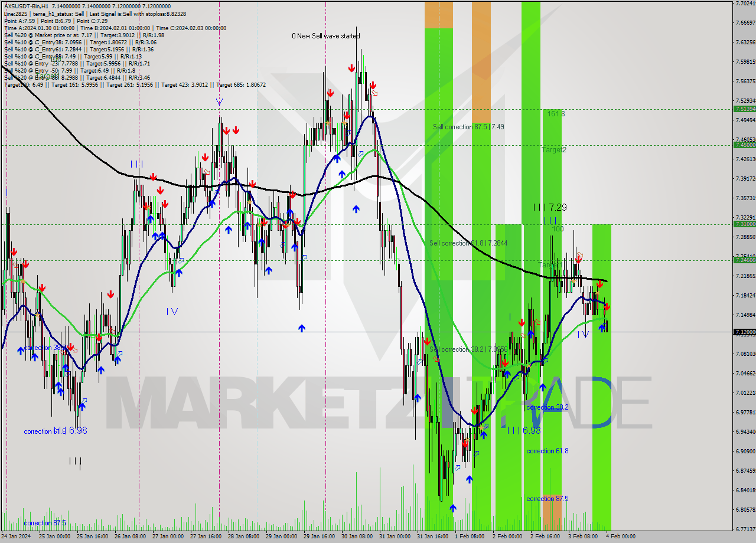Click the 7.59815 price axis label

[x=745, y=61]
